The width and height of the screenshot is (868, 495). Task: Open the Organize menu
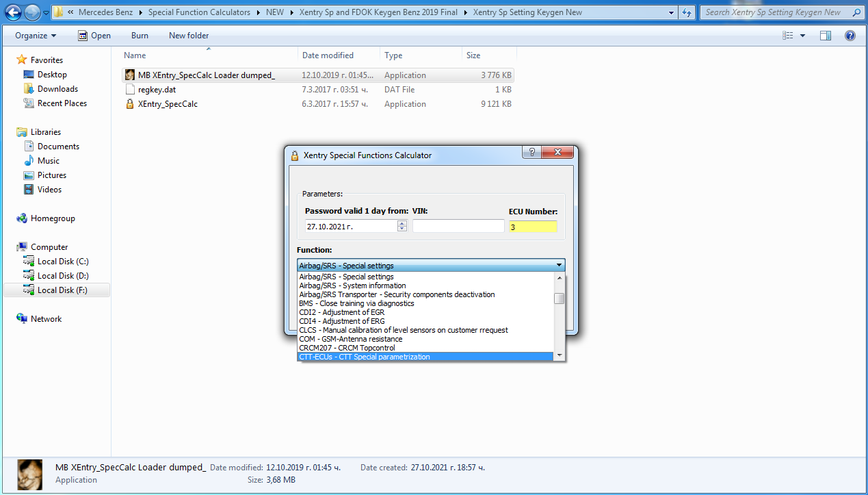click(x=36, y=36)
